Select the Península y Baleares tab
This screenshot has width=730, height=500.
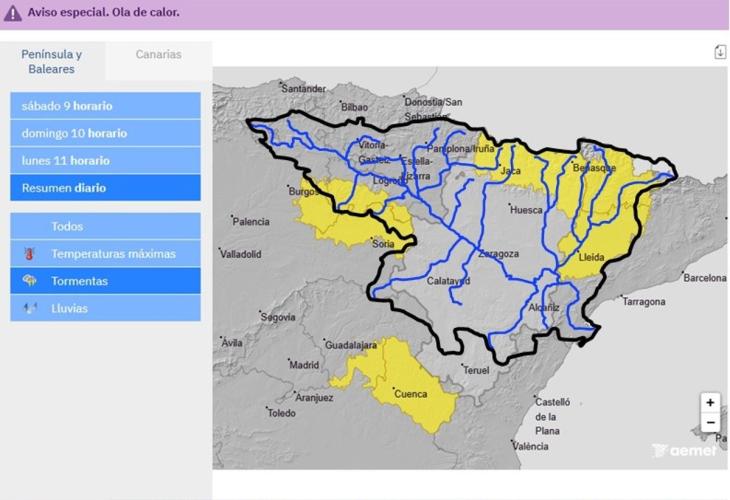click(x=52, y=61)
